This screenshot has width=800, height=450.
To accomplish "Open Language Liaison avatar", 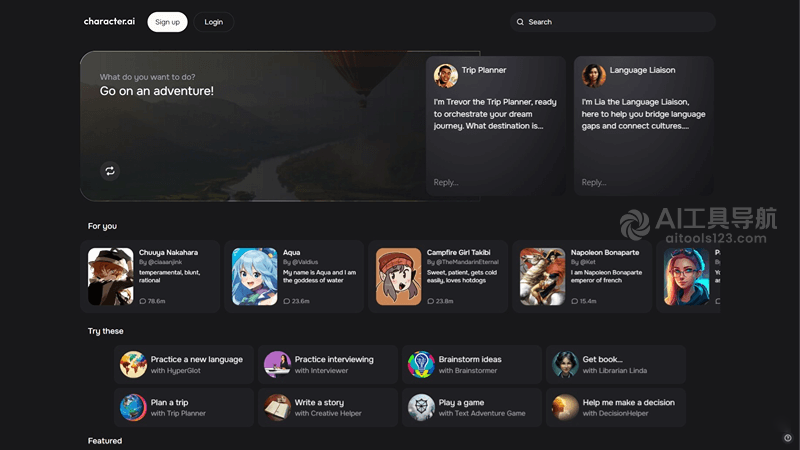I will [x=593, y=76].
